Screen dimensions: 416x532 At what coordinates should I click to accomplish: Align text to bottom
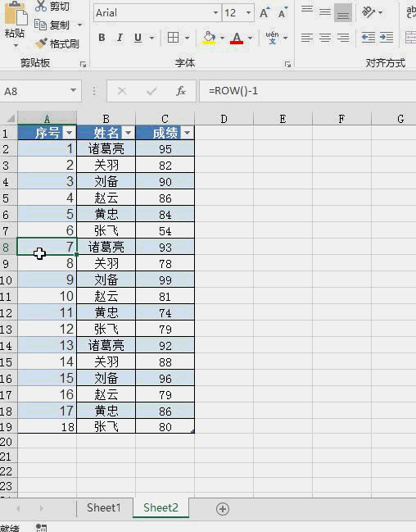(x=343, y=12)
